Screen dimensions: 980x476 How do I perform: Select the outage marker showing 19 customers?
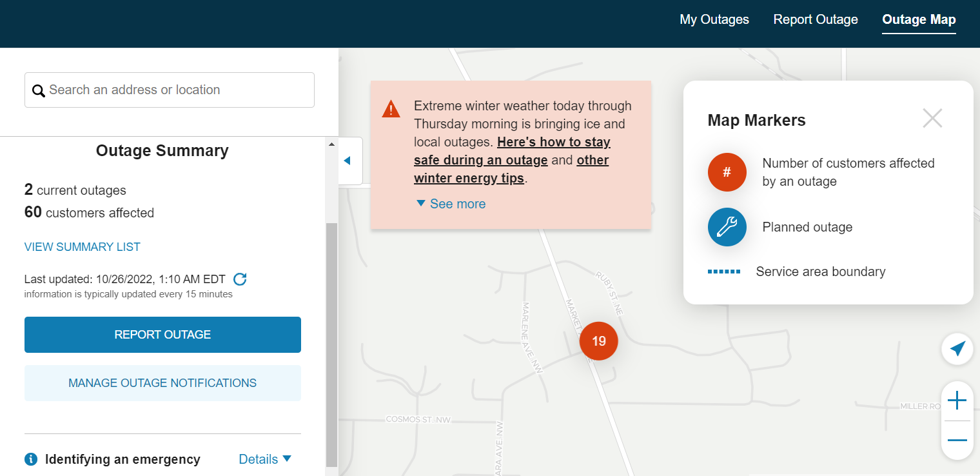tap(598, 341)
